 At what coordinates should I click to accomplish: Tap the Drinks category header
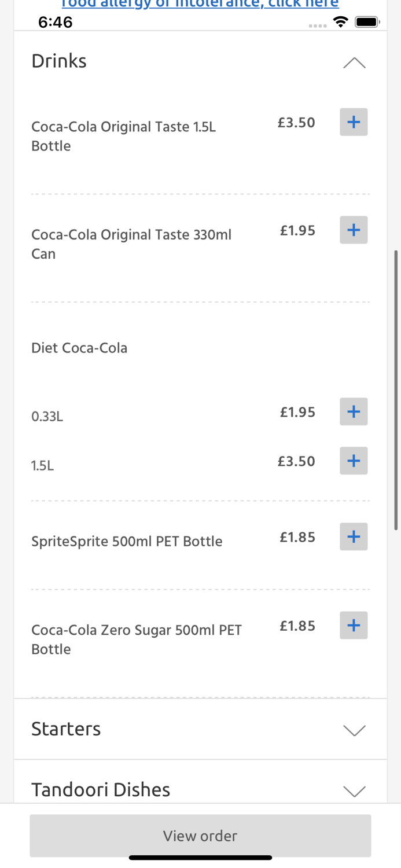click(x=59, y=61)
